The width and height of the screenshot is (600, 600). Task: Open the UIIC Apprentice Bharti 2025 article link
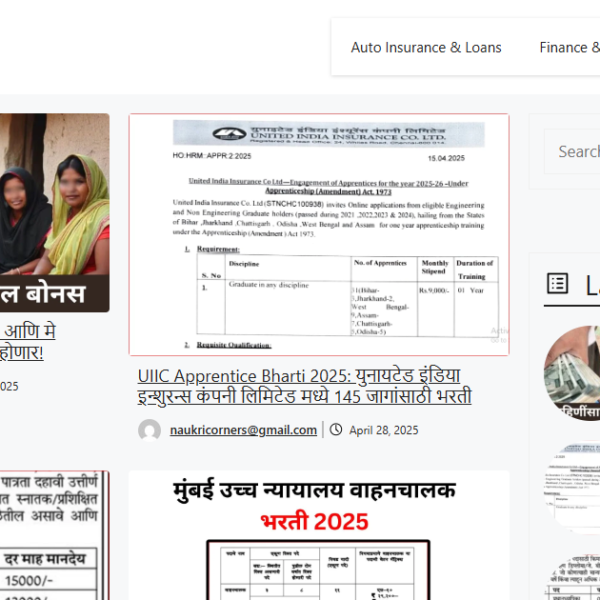(x=305, y=386)
